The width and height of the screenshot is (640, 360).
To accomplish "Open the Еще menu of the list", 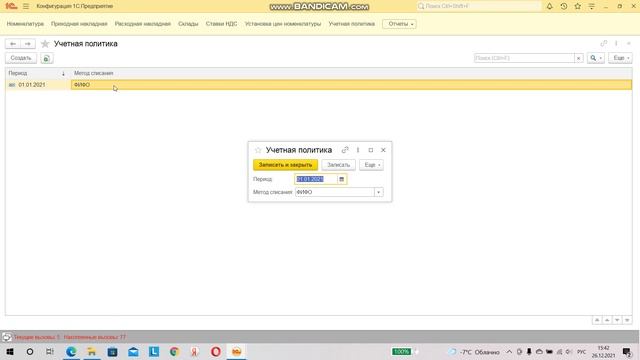I will click(x=620, y=58).
